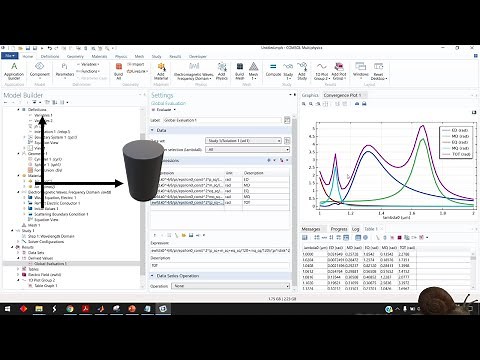Switch to the Definitions ribbon tab
The width and height of the screenshot is (480, 360).
[50, 56]
